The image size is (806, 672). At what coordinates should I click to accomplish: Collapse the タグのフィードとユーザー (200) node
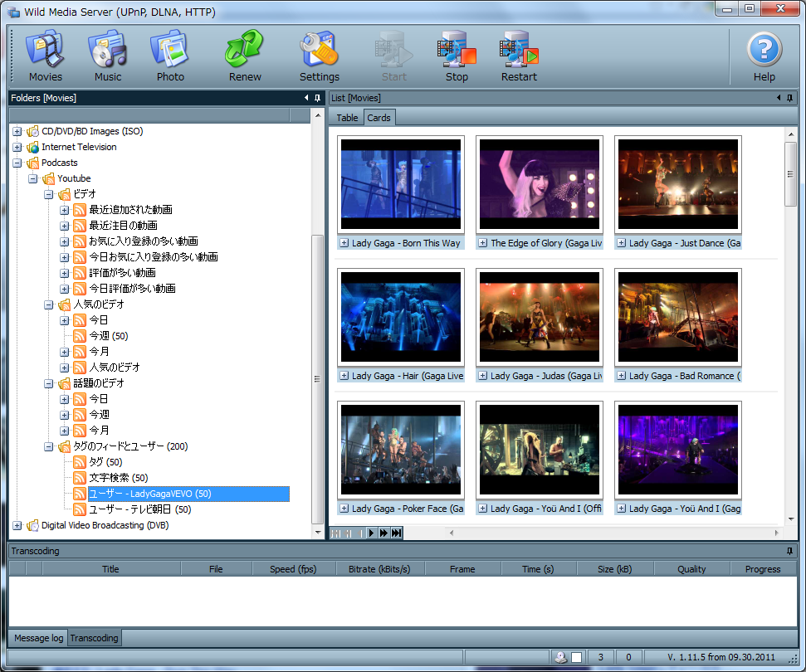point(48,446)
